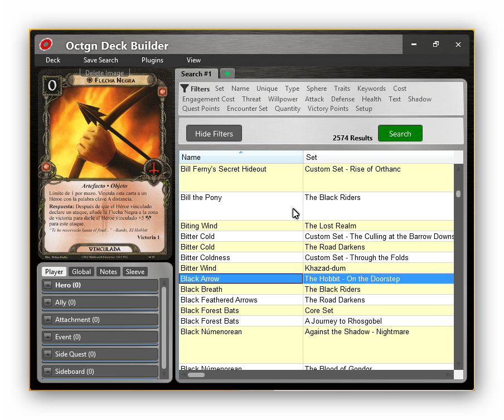
Task: Collapse the Ally section arrow
Action: [x=47, y=302]
